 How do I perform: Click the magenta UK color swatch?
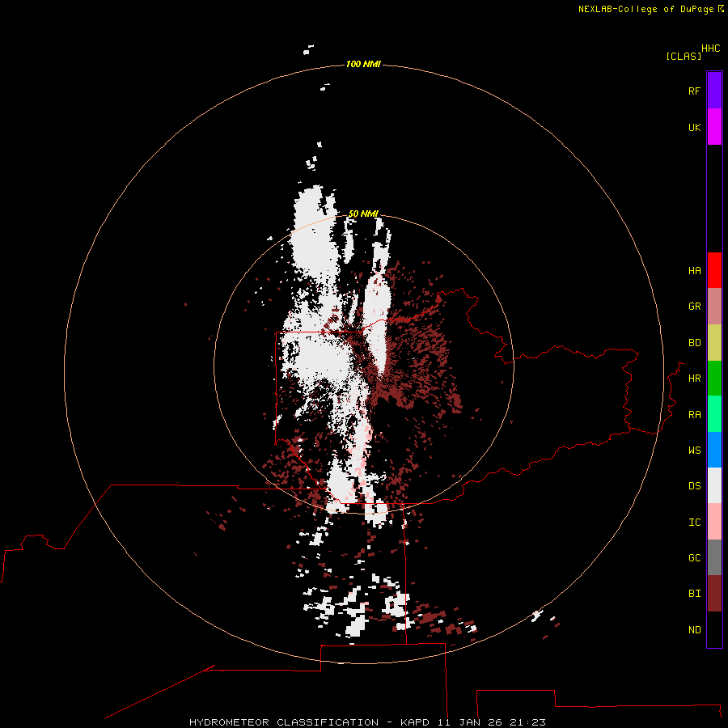[714, 127]
